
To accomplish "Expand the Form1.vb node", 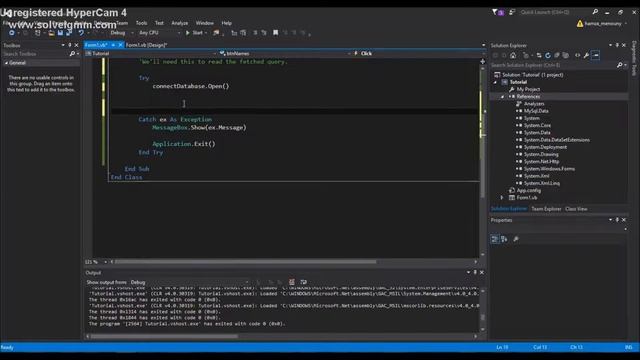I will click(502, 198).
